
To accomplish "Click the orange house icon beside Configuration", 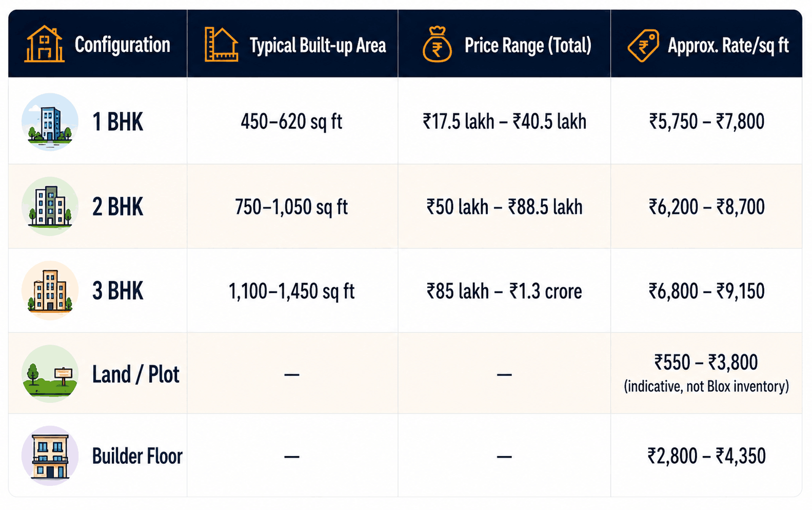I will pyautogui.click(x=44, y=44).
